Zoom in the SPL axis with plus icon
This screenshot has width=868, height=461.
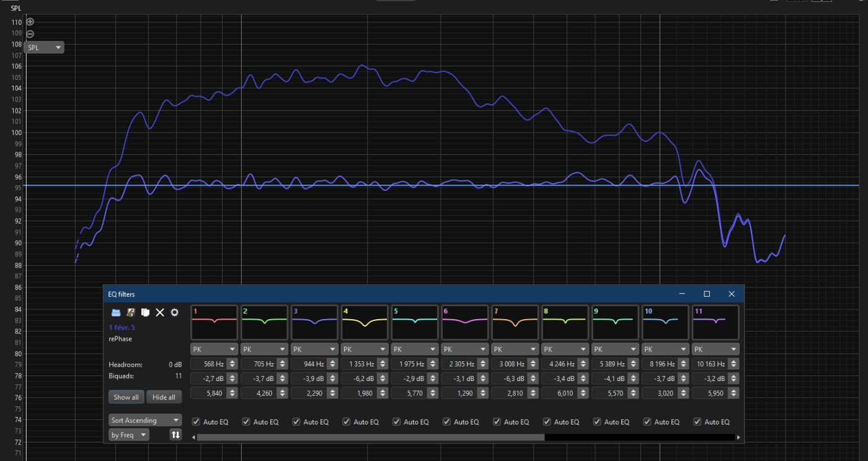pyautogui.click(x=30, y=22)
